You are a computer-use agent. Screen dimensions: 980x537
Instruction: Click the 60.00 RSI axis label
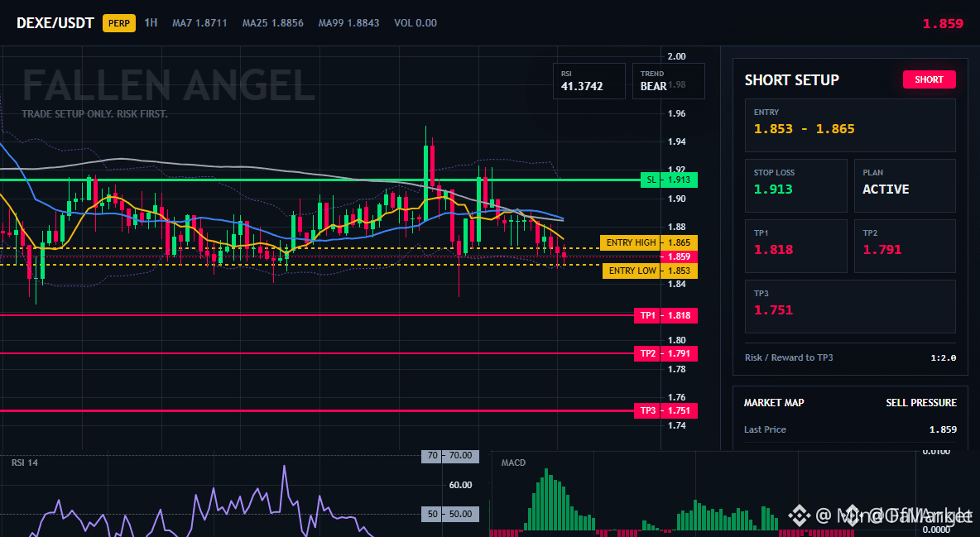click(460, 485)
